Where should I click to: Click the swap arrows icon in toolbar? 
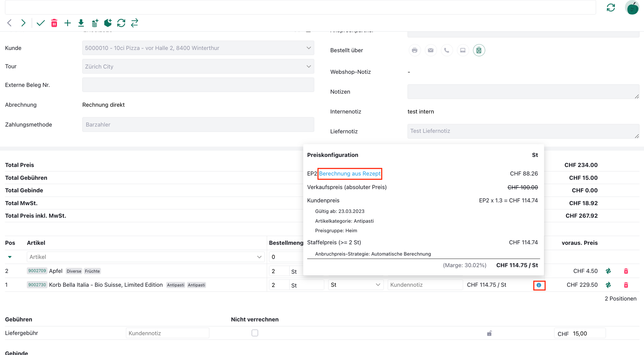[135, 23]
